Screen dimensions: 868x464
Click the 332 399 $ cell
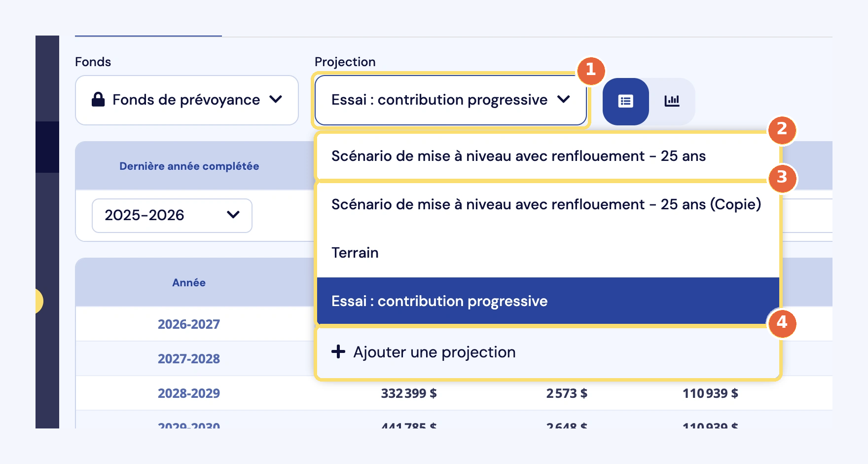[x=408, y=393]
